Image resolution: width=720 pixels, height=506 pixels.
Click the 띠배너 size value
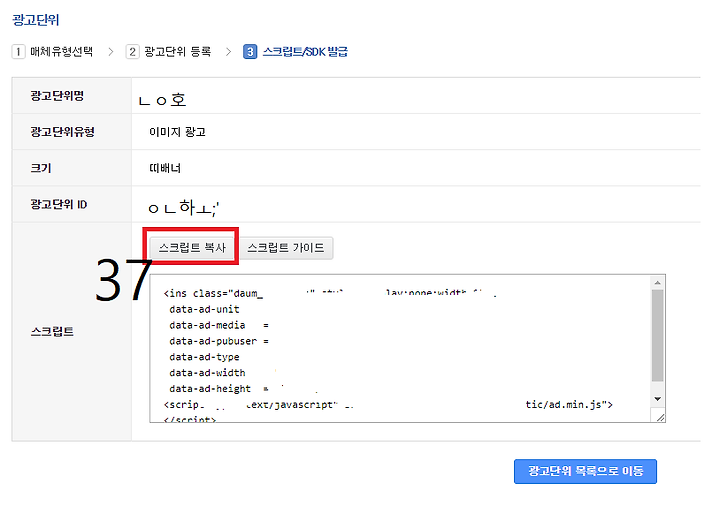[x=165, y=169]
